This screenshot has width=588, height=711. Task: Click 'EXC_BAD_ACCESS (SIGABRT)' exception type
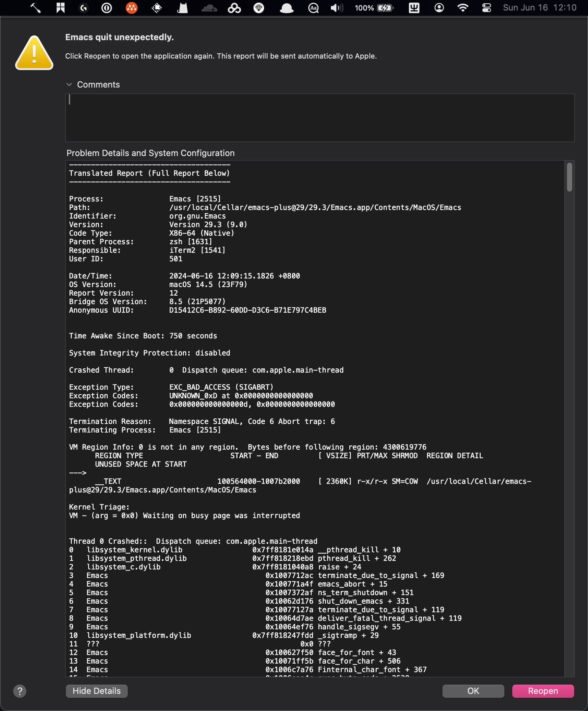click(x=221, y=387)
